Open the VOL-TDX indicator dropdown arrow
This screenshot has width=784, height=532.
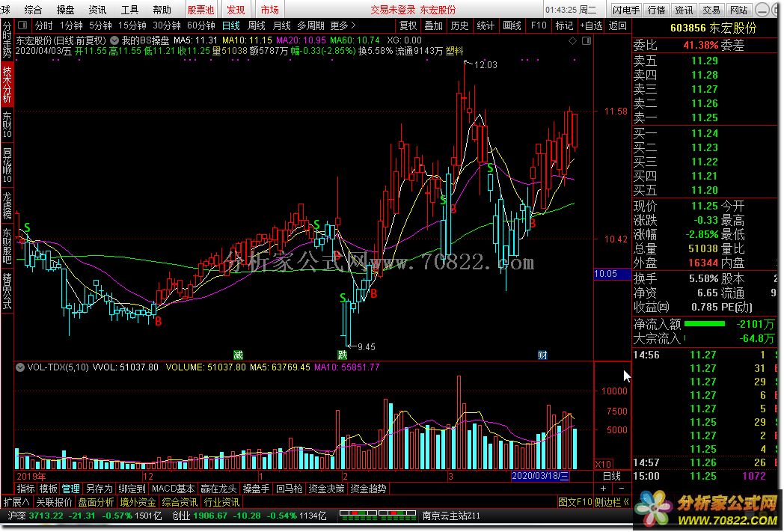20,367
